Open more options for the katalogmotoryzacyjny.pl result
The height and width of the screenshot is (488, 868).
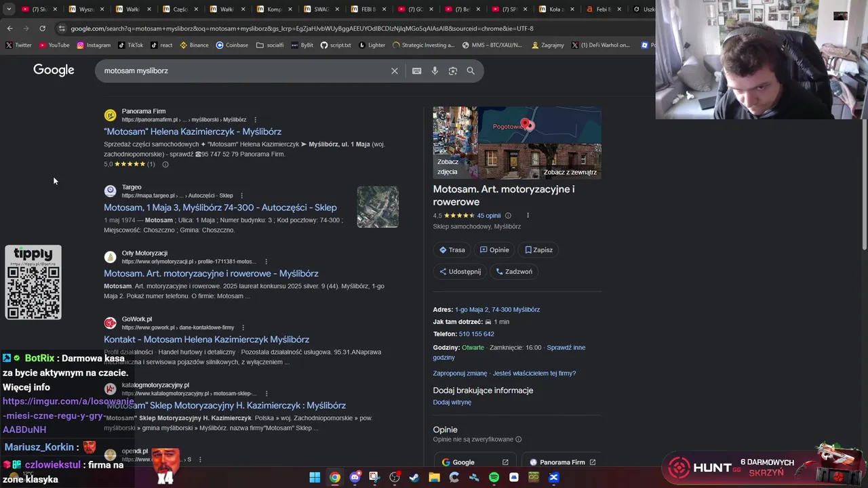click(266, 394)
